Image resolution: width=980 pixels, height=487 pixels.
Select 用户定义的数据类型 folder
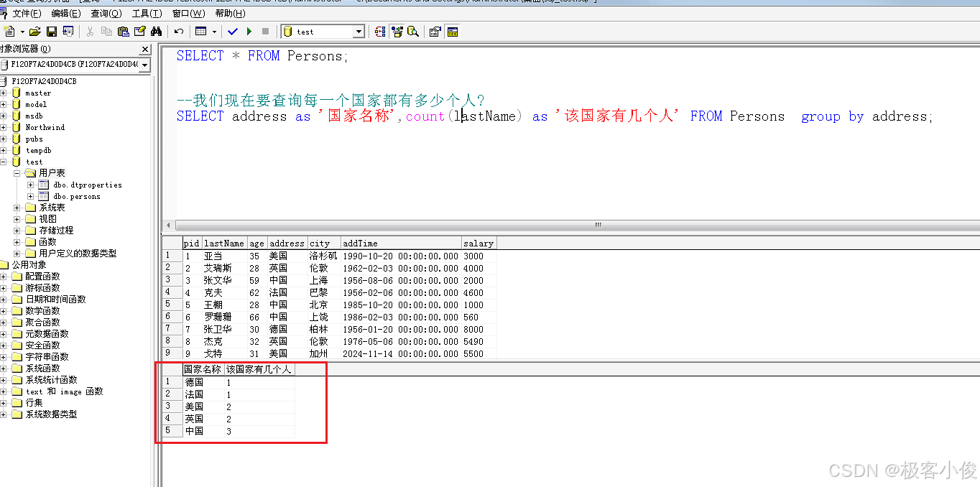pos(78,254)
